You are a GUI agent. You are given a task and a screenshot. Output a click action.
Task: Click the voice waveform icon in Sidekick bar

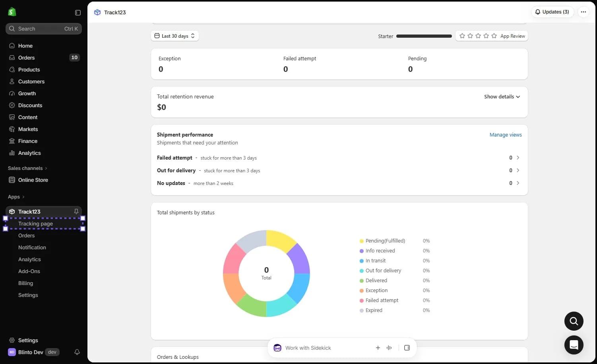click(389, 348)
